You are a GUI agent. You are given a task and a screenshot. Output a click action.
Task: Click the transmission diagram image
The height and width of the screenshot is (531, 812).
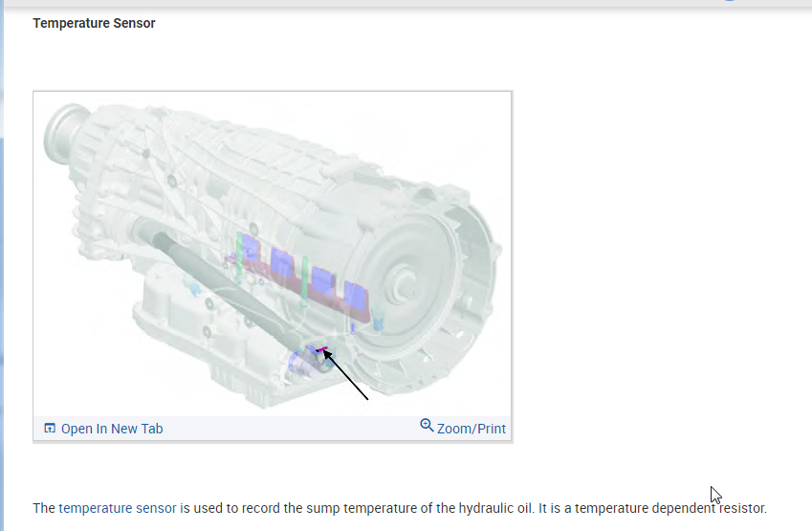point(273,254)
